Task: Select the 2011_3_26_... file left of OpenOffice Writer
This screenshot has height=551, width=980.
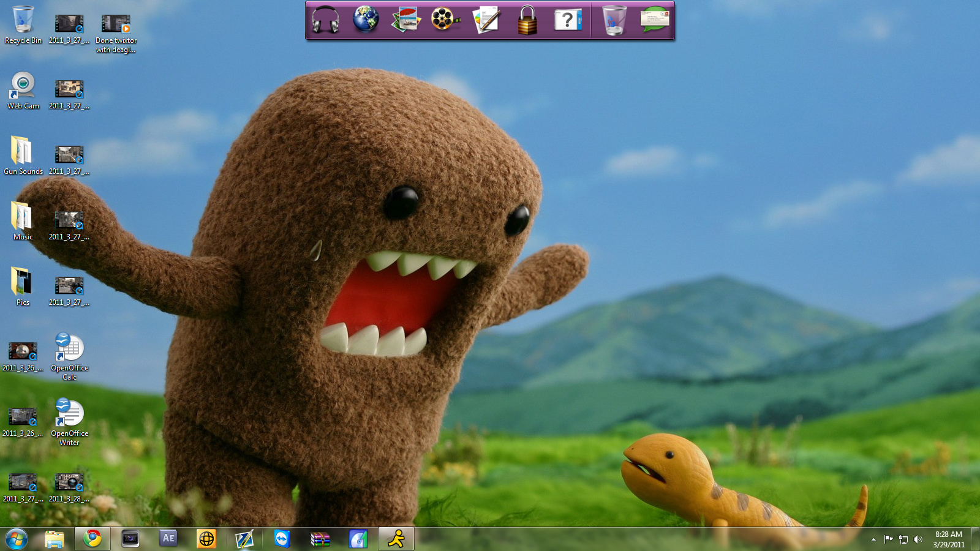Action: tap(23, 422)
